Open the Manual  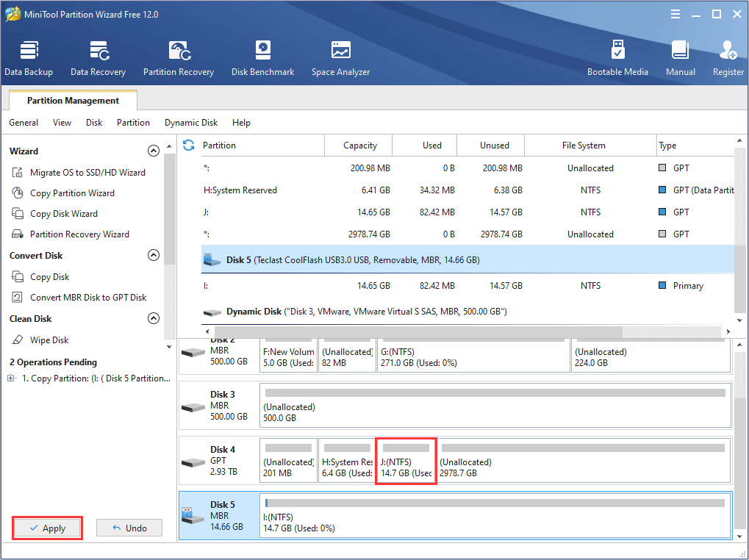point(680,58)
